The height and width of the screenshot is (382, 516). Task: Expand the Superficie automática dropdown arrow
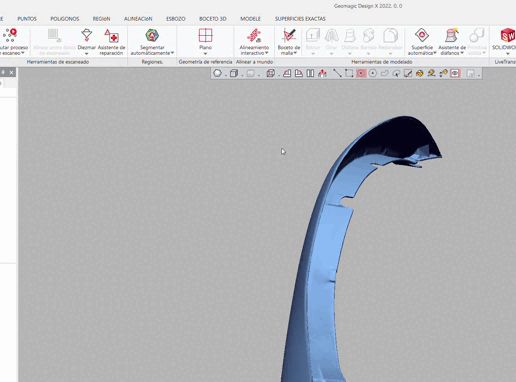pyautogui.click(x=435, y=53)
